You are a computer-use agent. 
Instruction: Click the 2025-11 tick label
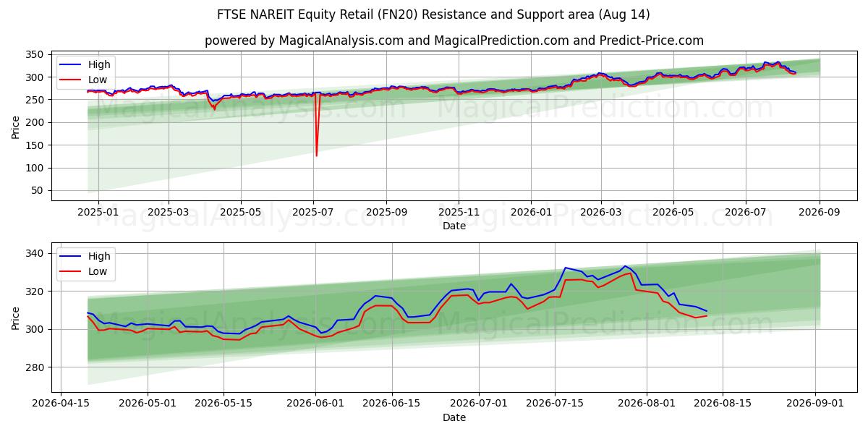(459, 213)
